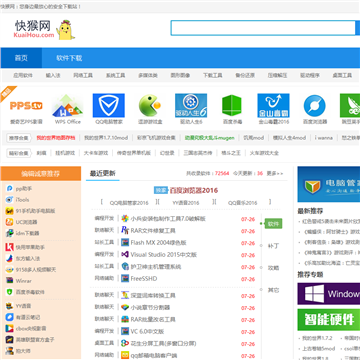Select the 攻略 side tab
Image resolution: width=360 pixels, height=360 pixels.
point(273,268)
